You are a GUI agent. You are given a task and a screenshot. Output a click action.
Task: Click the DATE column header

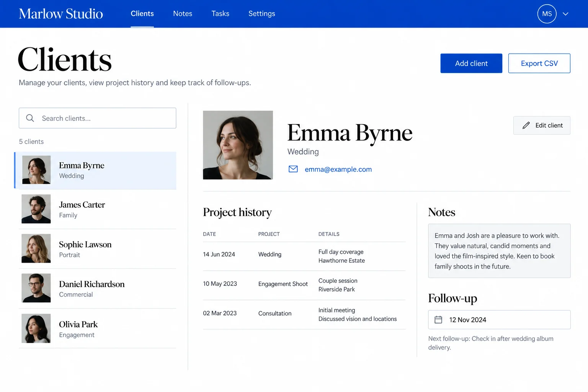click(209, 234)
